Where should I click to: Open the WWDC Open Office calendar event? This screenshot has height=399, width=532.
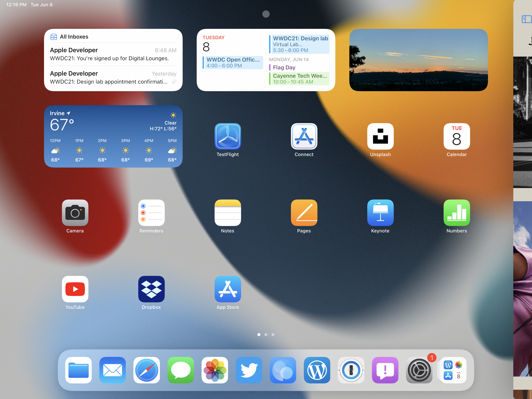point(233,63)
